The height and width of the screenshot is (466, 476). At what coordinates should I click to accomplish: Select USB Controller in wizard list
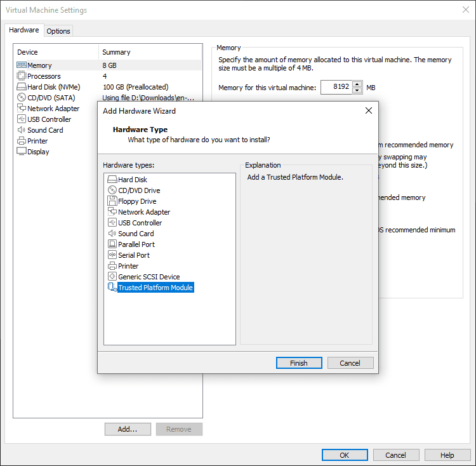coord(140,223)
